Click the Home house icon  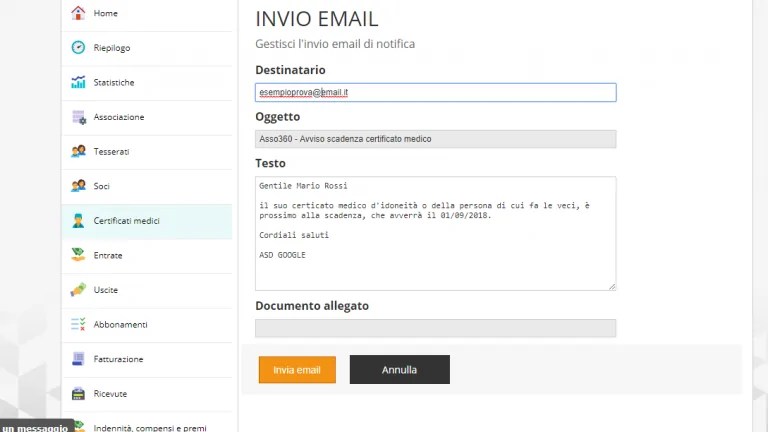point(78,13)
